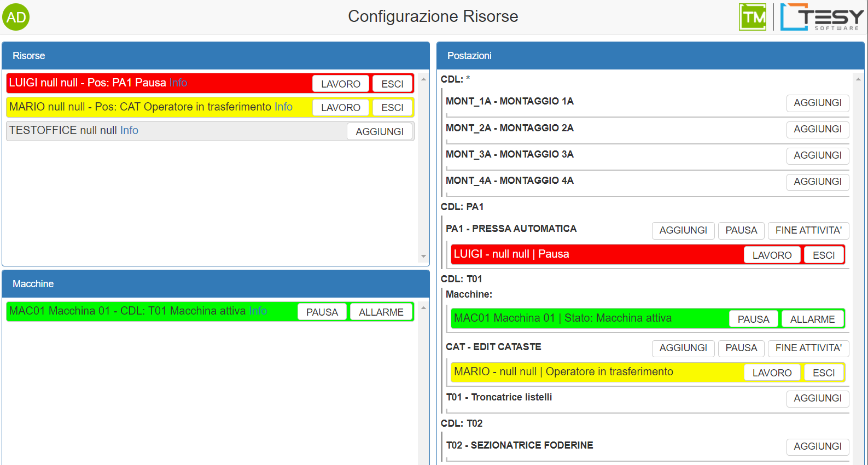
Task: Add resource to MONT_1A station
Action: 817,103
